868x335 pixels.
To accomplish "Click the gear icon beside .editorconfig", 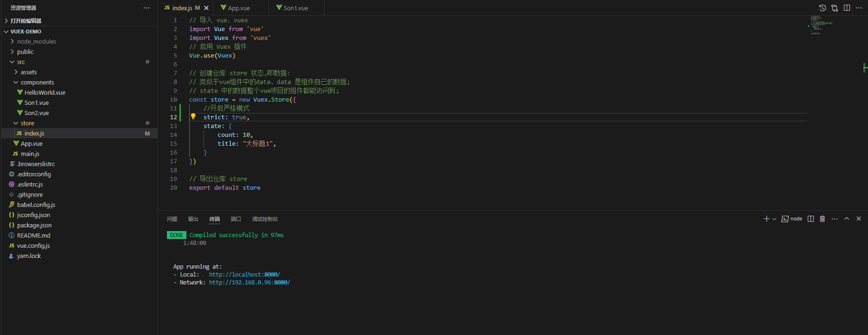I will point(12,174).
